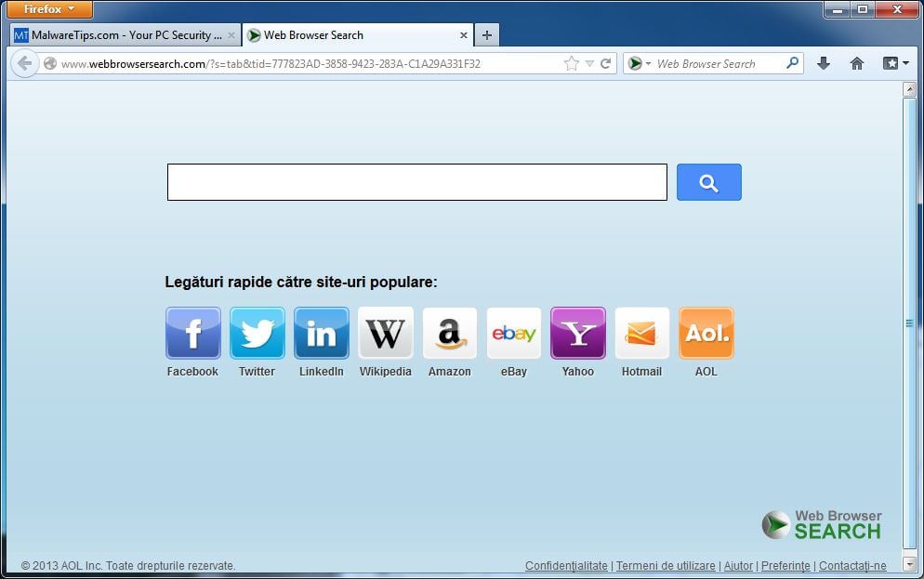Open the Contactați-ne footer link
The image size is (924, 579).
point(852,565)
